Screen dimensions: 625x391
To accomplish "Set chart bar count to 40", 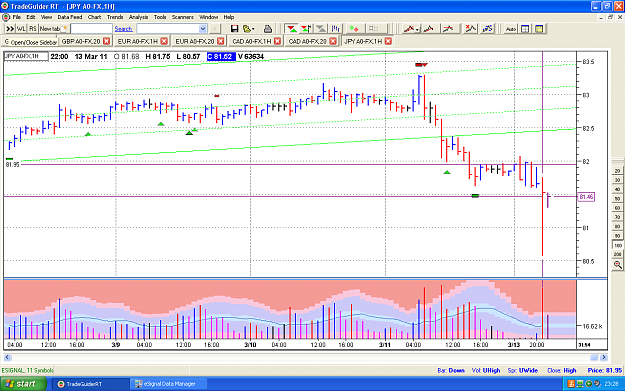I will [x=617, y=189].
